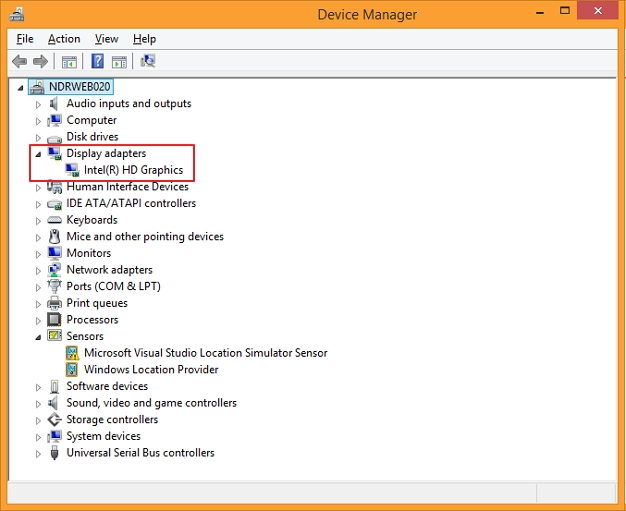Viewport: 626px width, 511px height.
Task: Click the blue Help question mark icon
Action: [98, 61]
